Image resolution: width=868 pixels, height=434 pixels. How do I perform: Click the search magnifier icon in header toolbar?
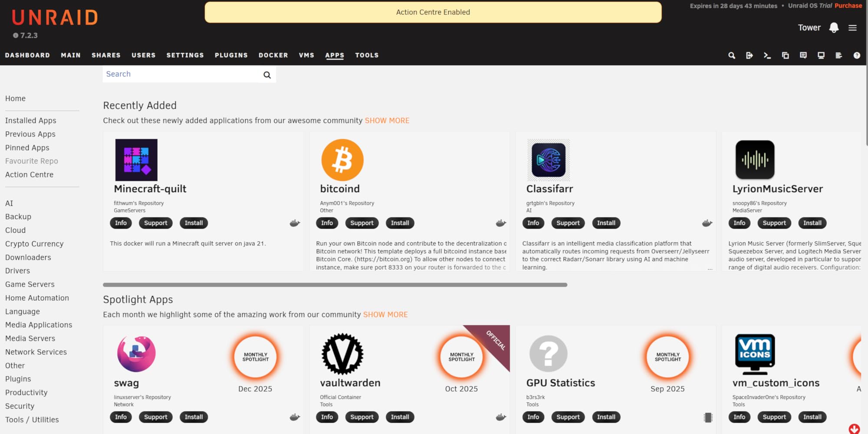pos(732,56)
